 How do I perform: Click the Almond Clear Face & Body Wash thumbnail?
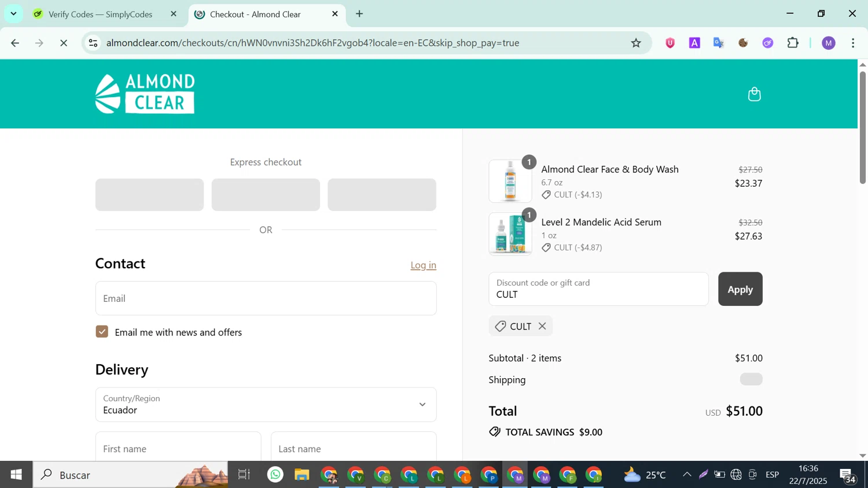pyautogui.click(x=510, y=181)
